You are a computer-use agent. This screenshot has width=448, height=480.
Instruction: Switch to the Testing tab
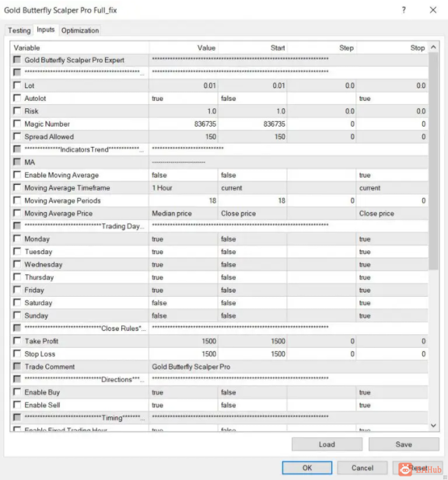pos(19,31)
